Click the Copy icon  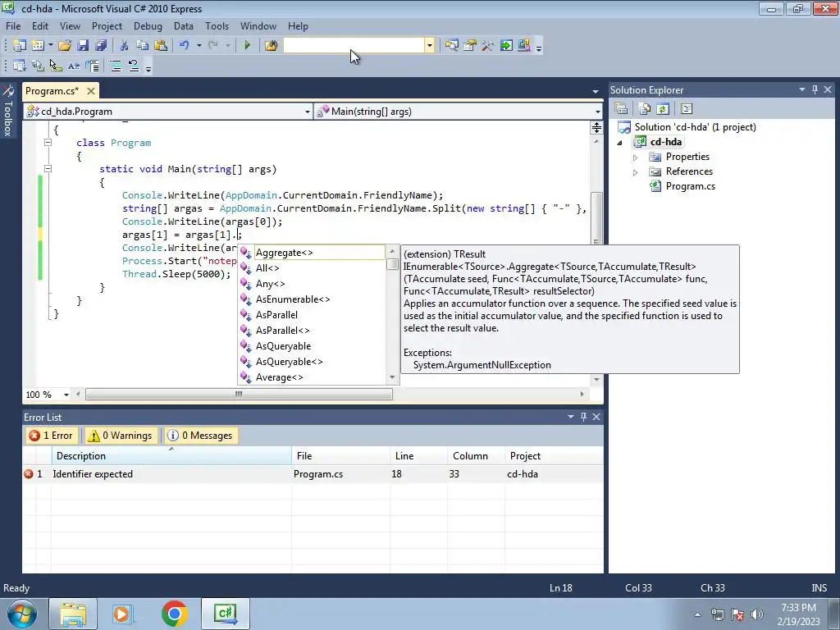tap(142, 46)
